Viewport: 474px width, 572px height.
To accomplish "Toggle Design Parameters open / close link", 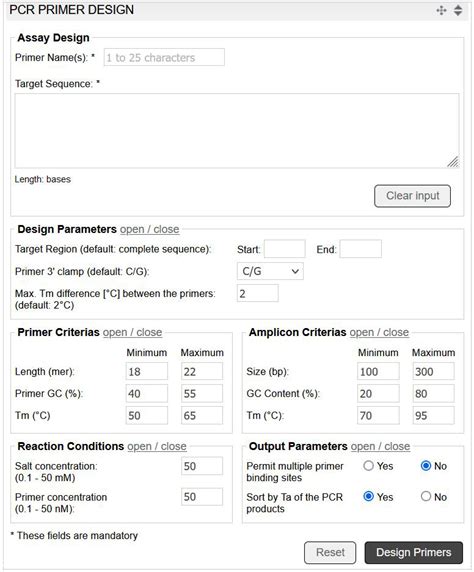I will pyautogui.click(x=150, y=229).
